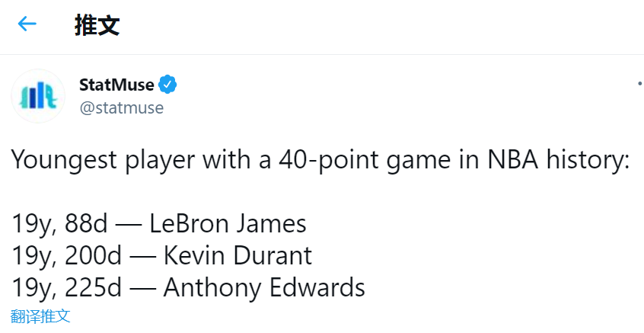Open the StatMuse profile avatar
The height and width of the screenshot is (333, 644).
click(38, 95)
